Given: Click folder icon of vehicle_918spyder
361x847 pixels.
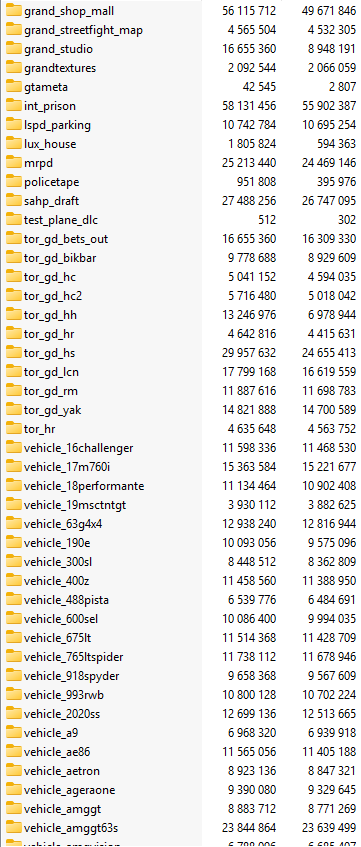Looking at the screenshot, I should [x=14, y=676].
